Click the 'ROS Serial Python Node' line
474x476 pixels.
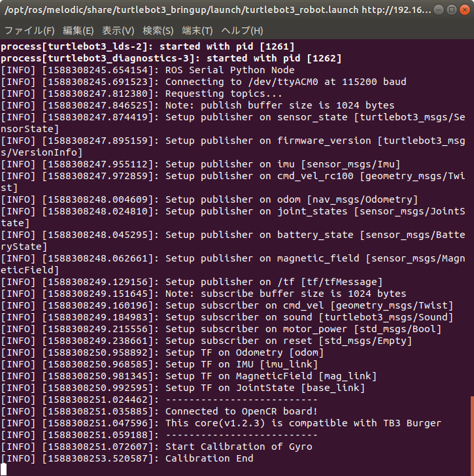pos(148,70)
